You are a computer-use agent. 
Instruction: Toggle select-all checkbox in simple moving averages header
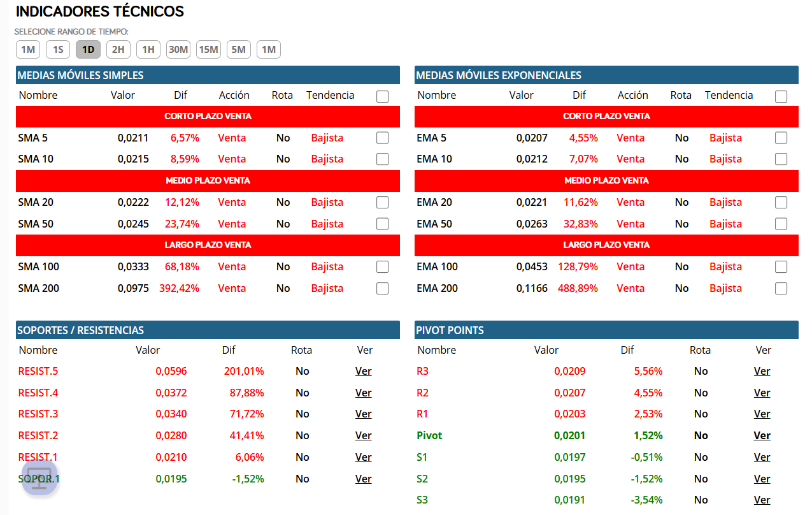(x=382, y=96)
